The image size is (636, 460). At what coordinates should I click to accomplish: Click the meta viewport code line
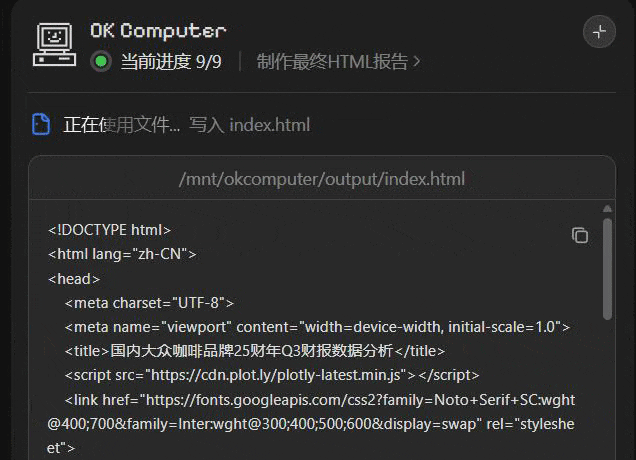[x=317, y=327]
